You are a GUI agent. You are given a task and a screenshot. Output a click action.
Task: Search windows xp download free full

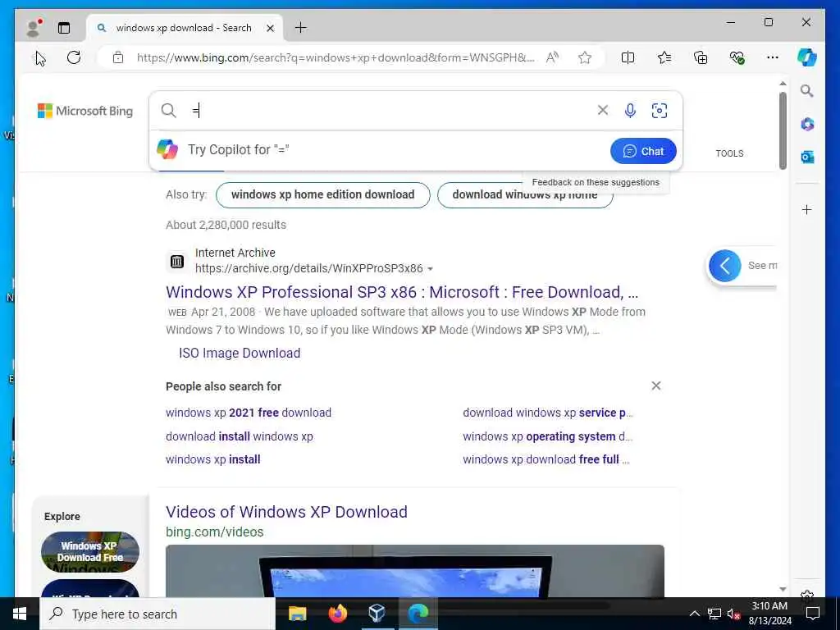pyautogui.click(x=546, y=459)
